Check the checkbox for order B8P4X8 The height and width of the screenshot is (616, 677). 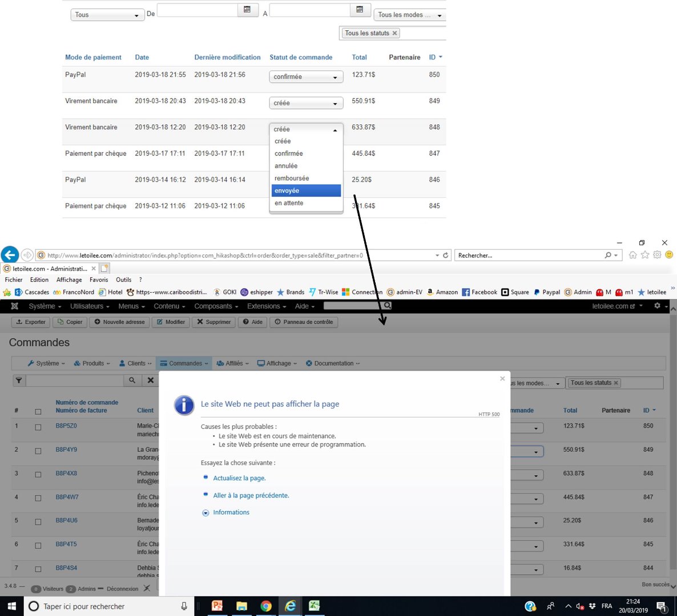[38, 475]
